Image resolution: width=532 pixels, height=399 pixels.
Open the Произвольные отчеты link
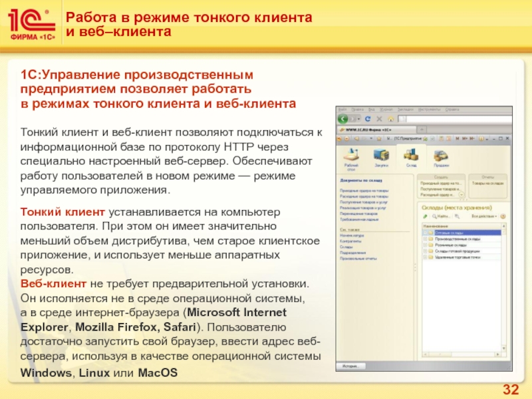tap(358, 259)
